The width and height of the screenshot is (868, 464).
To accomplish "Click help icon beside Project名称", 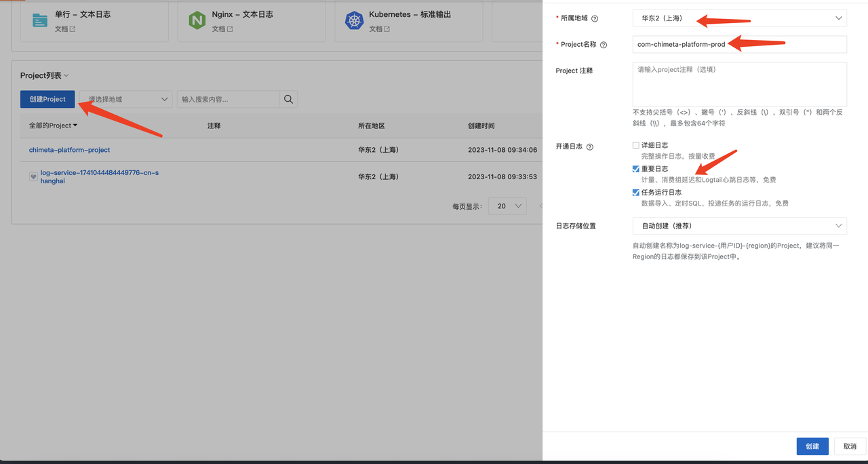I will (x=604, y=45).
